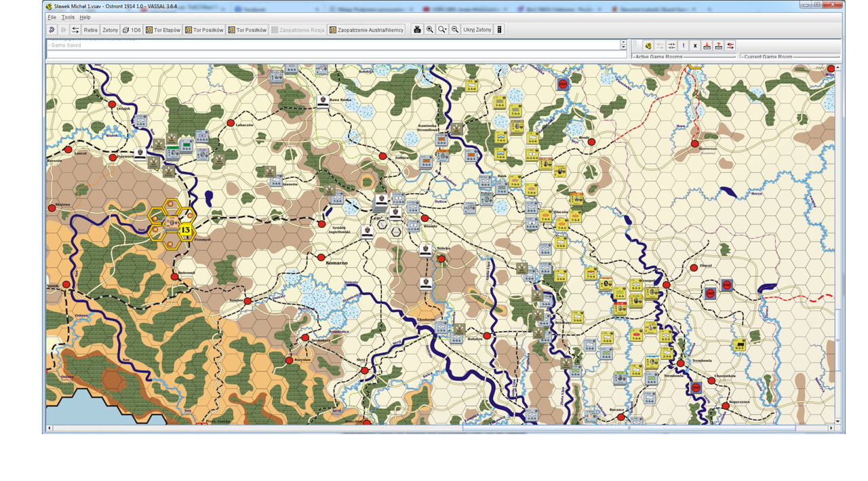Click the map horizontal scrollbar thumb

click(x=629, y=429)
